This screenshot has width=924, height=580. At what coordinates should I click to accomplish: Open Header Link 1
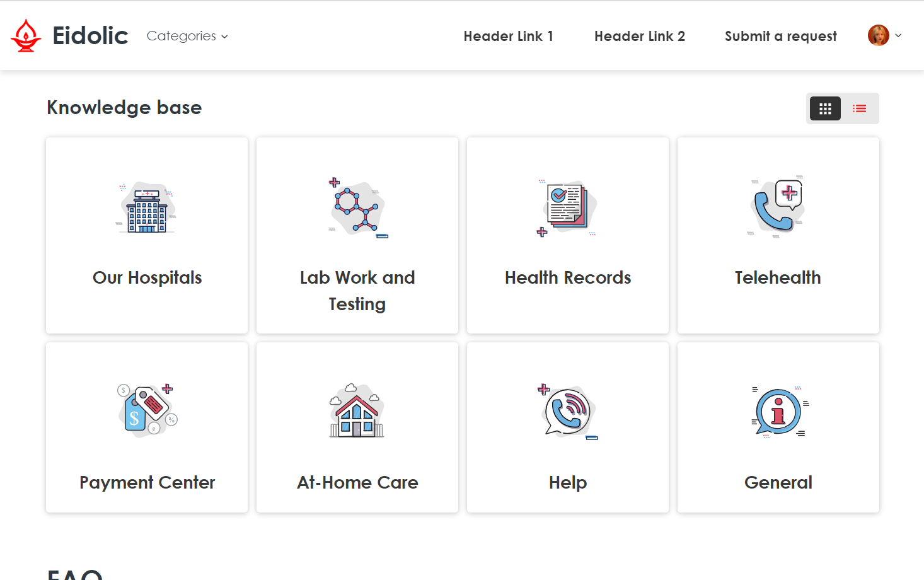[508, 36]
